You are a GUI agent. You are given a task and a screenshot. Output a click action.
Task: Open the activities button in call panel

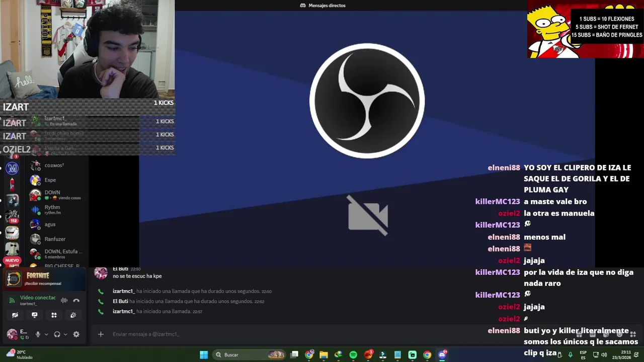point(54,315)
